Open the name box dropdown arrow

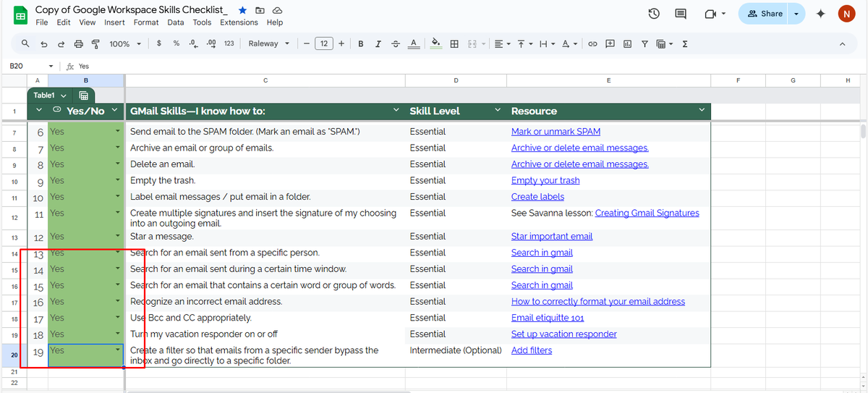click(51, 66)
